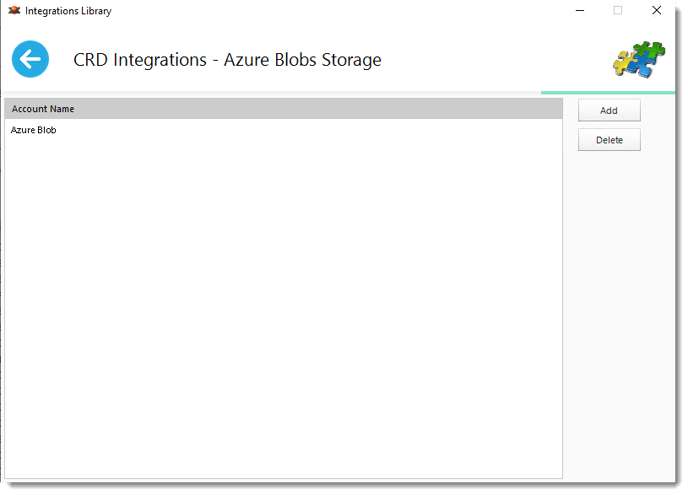Click the puzzle pieces integrations logo

coord(639,59)
